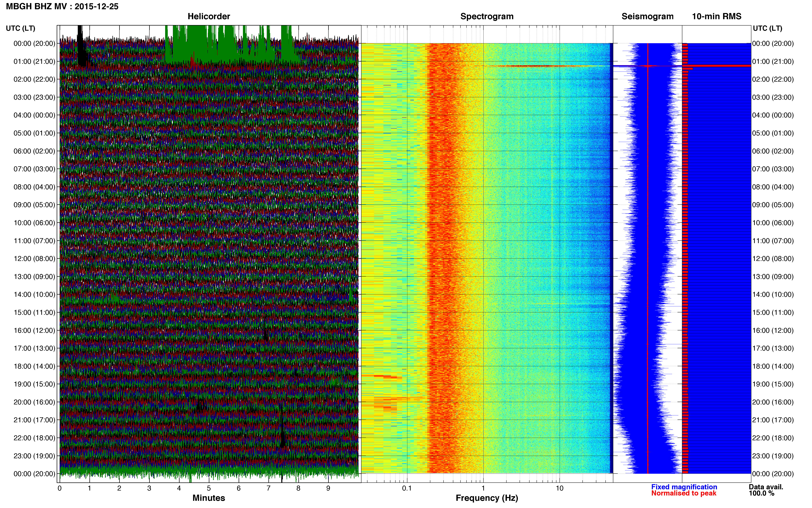Click the 'Fixed magnification' legend text

coord(684,487)
